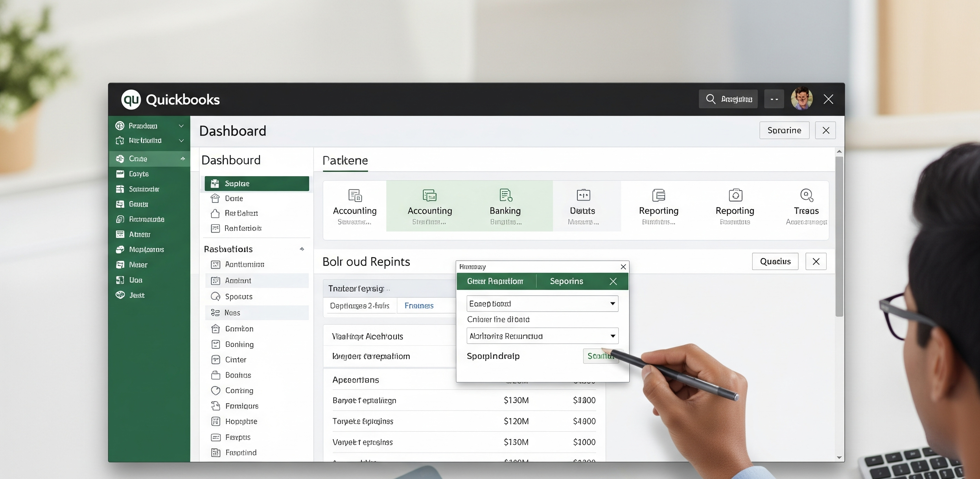Viewport: 980px width, 479px height.
Task: Click the Sprarine button
Action: click(x=784, y=131)
